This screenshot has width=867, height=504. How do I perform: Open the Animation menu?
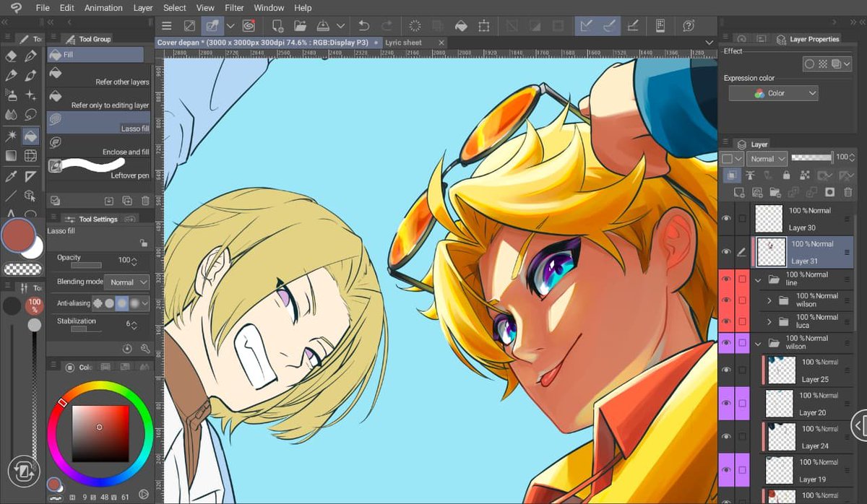pyautogui.click(x=103, y=8)
